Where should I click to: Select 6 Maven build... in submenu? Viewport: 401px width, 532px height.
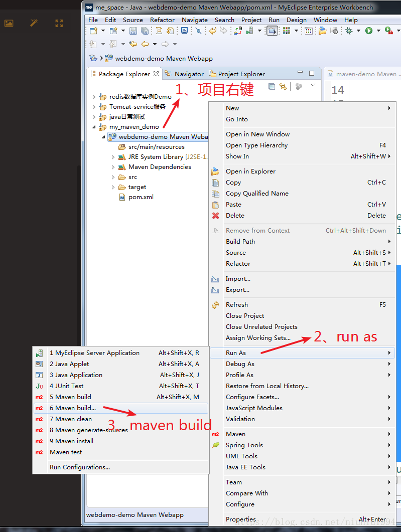point(121,408)
